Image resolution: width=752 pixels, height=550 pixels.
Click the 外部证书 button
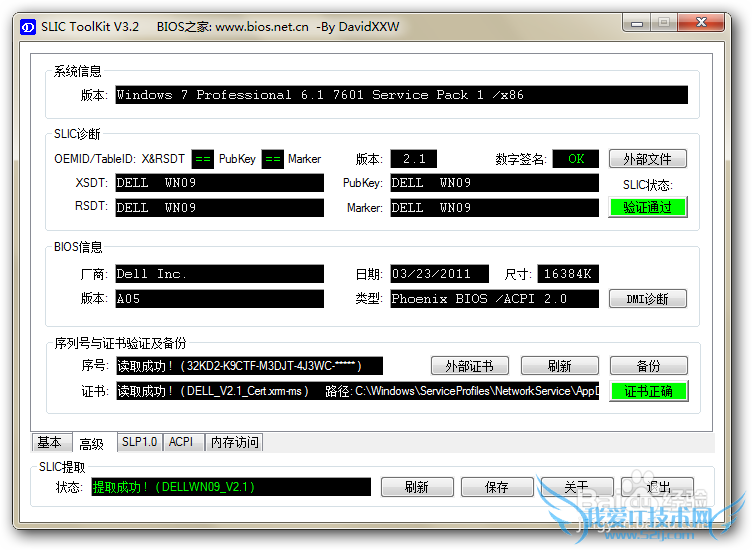pyautogui.click(x=470, y=366)
